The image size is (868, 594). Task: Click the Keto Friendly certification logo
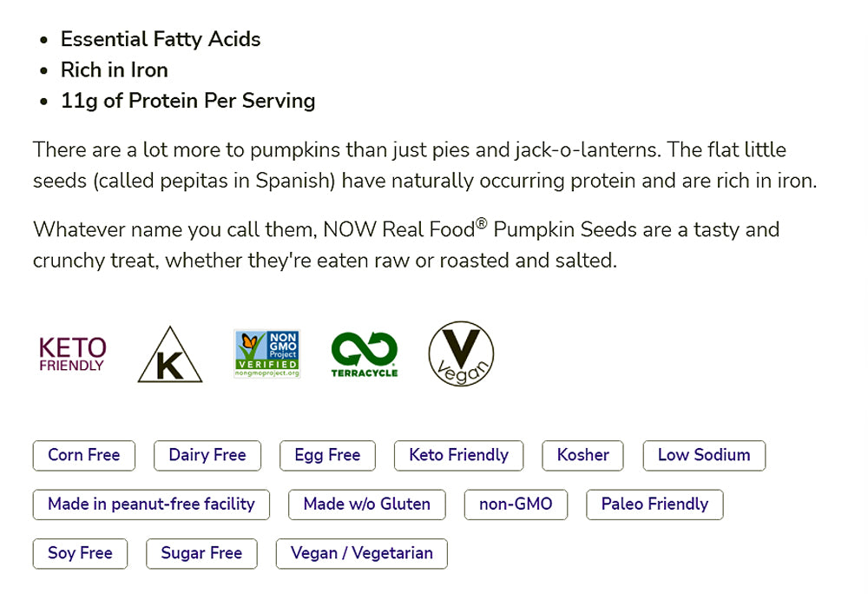pyautogui.click(x=73, y=354)
